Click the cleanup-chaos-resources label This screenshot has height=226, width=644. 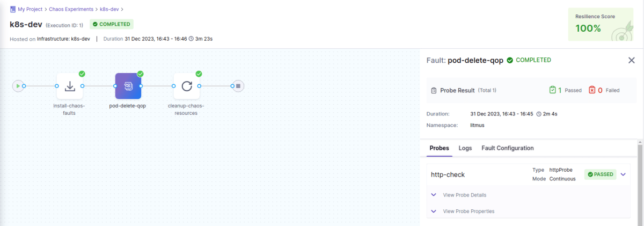click(x=187, y=109)
